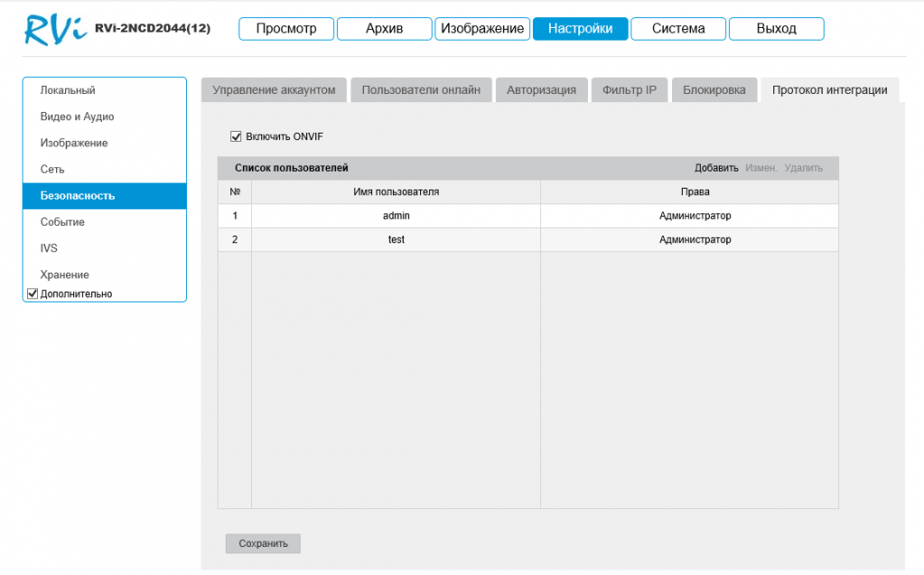Click the RVi logo

54,29
